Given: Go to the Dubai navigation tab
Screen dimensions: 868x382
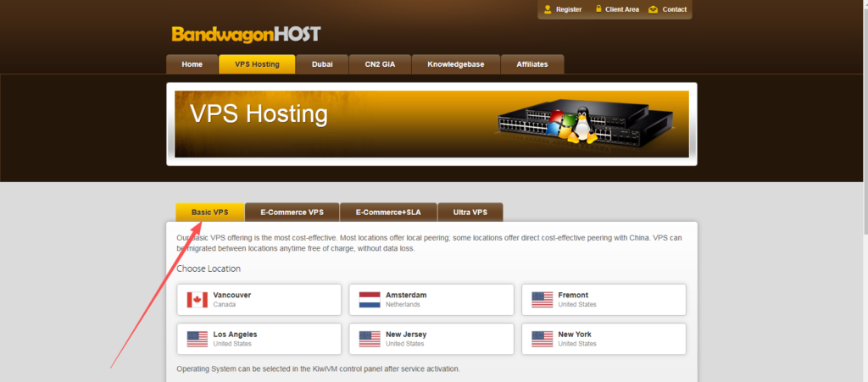Looking at the screenshot, I should (322, 64).
